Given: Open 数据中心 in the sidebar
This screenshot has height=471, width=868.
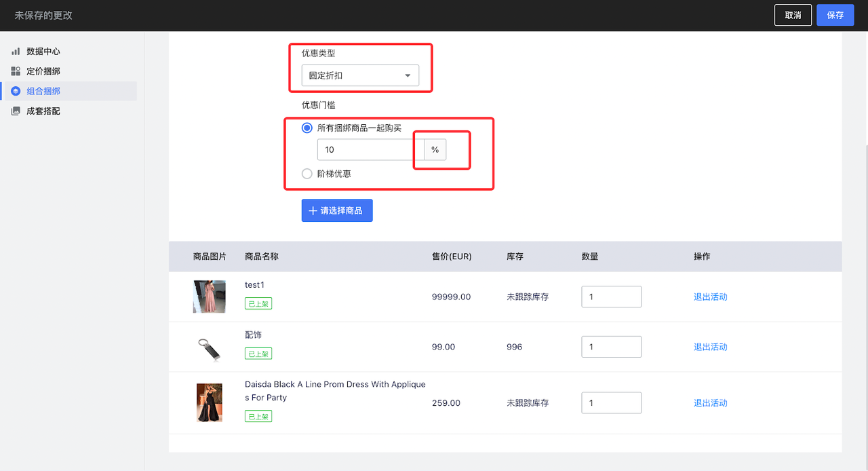Looking at the screenshot, I should (x=44, y=52).
